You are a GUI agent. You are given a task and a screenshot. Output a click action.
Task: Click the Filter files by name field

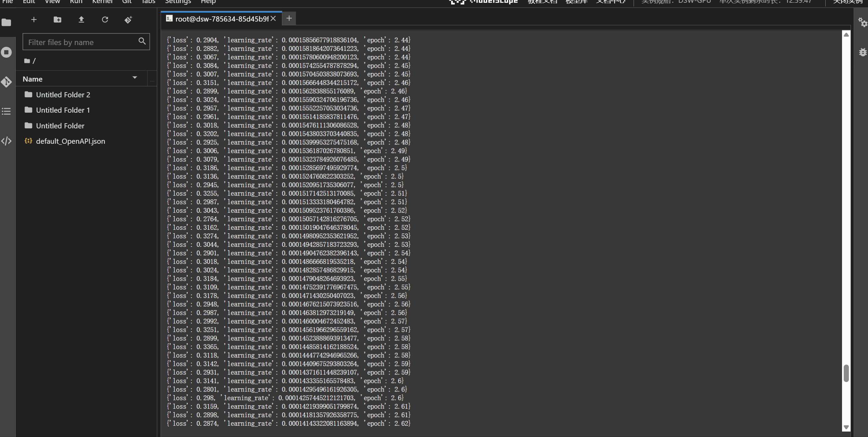coord(81,42)
